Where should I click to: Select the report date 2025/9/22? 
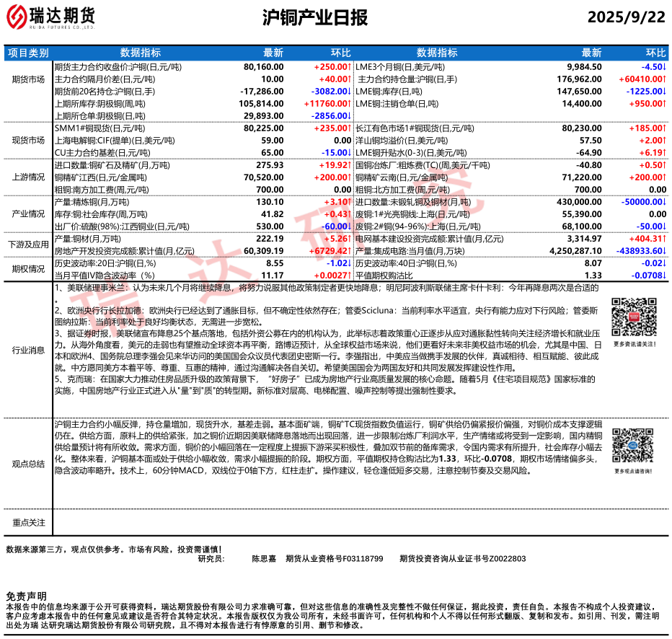pyautogui.click(x=626, y=17)
